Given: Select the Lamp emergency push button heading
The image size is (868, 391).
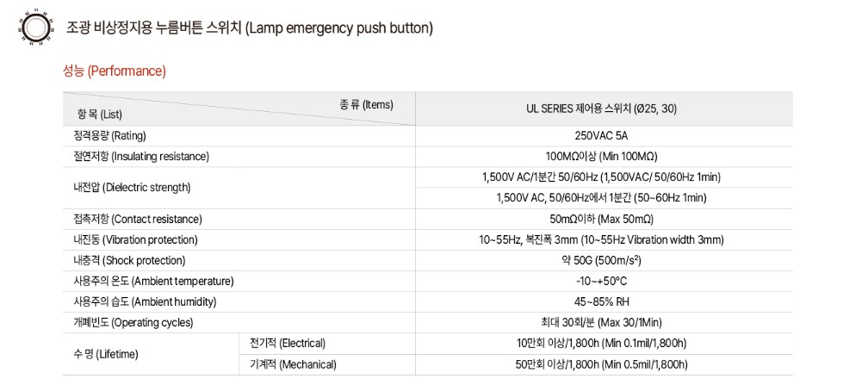Looking at the screenshot, I should pos(250,28).
